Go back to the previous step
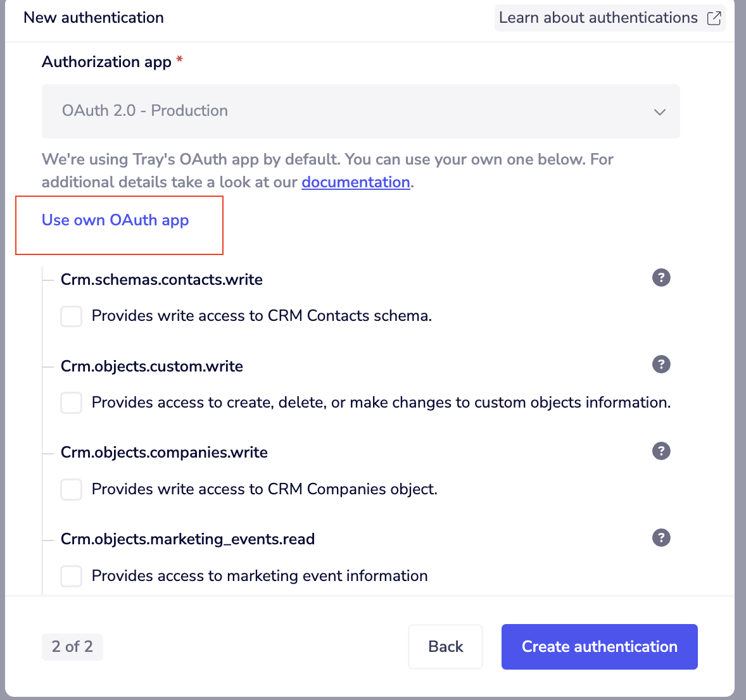 (445, 646)
